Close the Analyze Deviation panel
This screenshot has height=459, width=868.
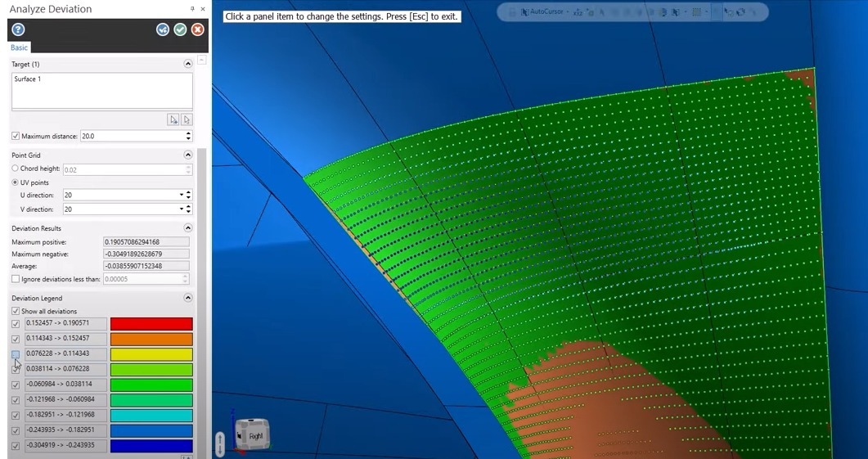(203, 9)
